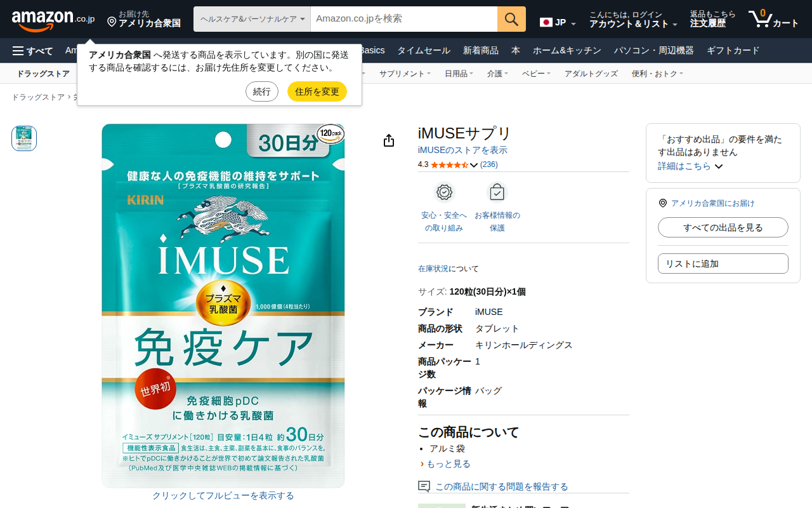Expand the 便利・おトク submenu

(x=657, y=74)
